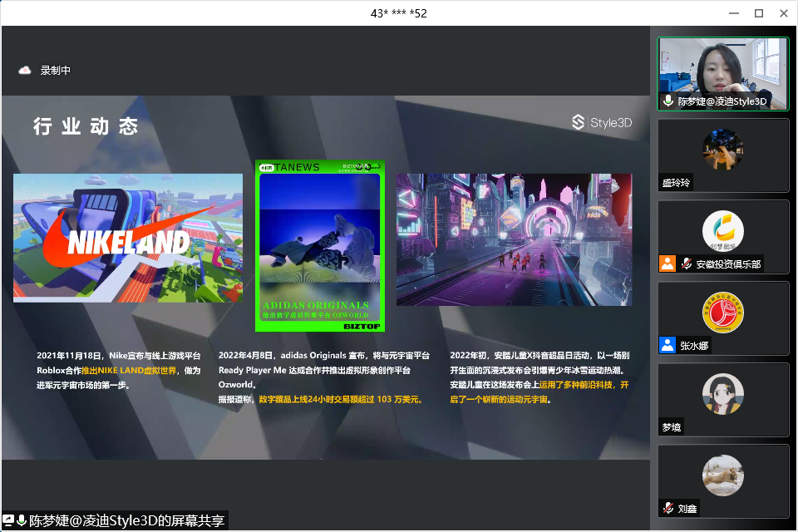Image resolution: width=798 pixels, height=532 pixels.
Task: Click the highlighted 推出NIKE LAND虚拟世界 text
Action: coord(129,370)
